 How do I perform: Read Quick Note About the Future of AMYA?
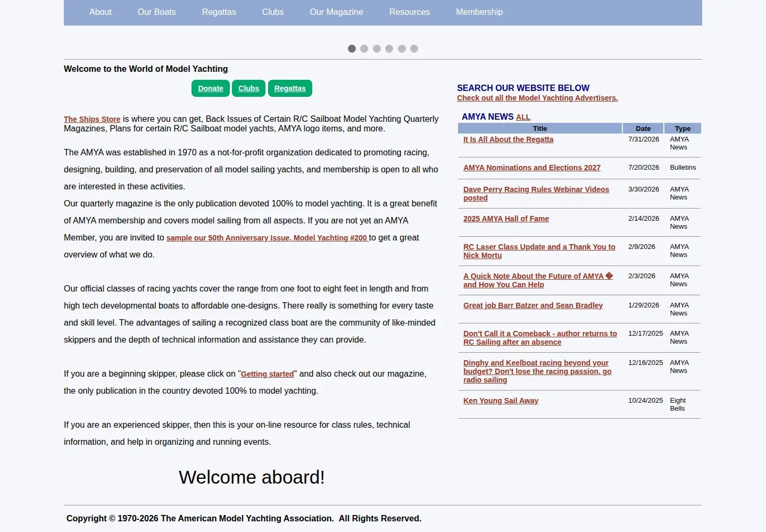(538, 280)
